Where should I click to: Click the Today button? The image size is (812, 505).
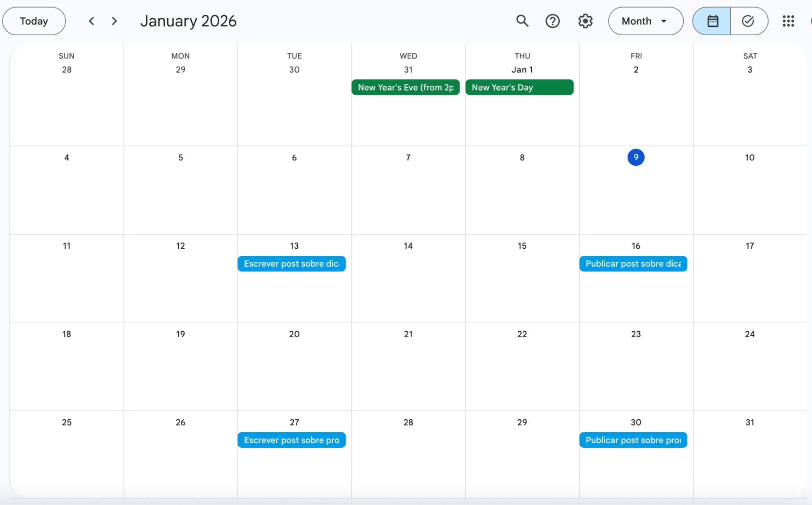(34, 21)
